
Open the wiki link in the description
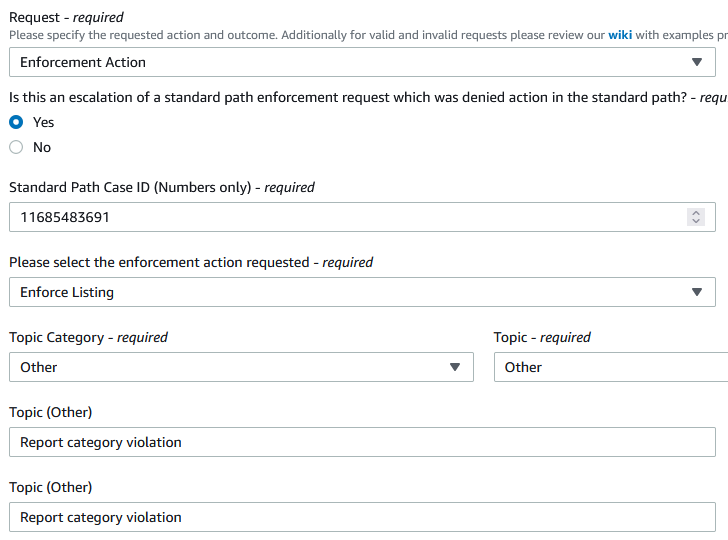point(620,34)
